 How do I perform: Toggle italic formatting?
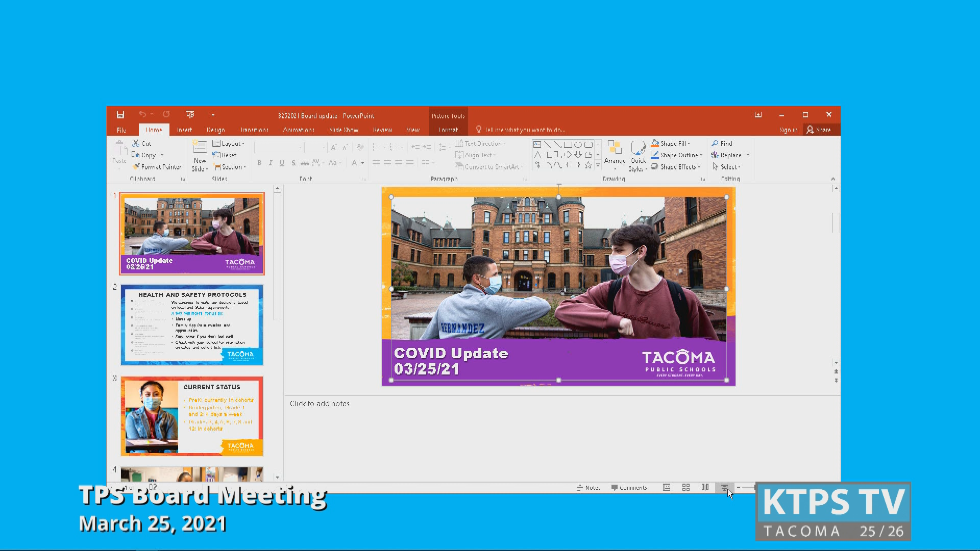[x=271, y=163]
